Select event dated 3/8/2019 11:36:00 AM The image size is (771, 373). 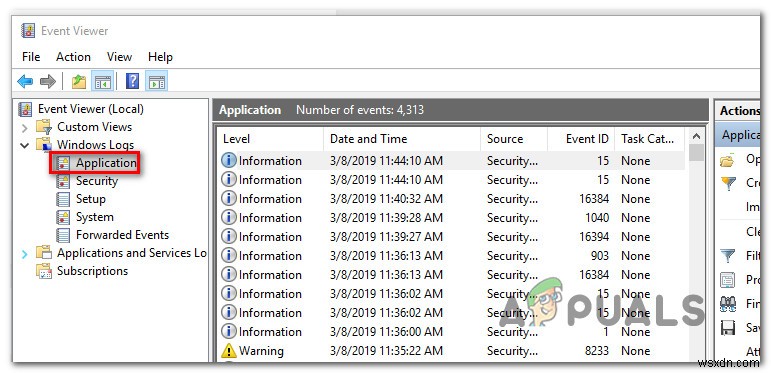[x=450, y=332]
